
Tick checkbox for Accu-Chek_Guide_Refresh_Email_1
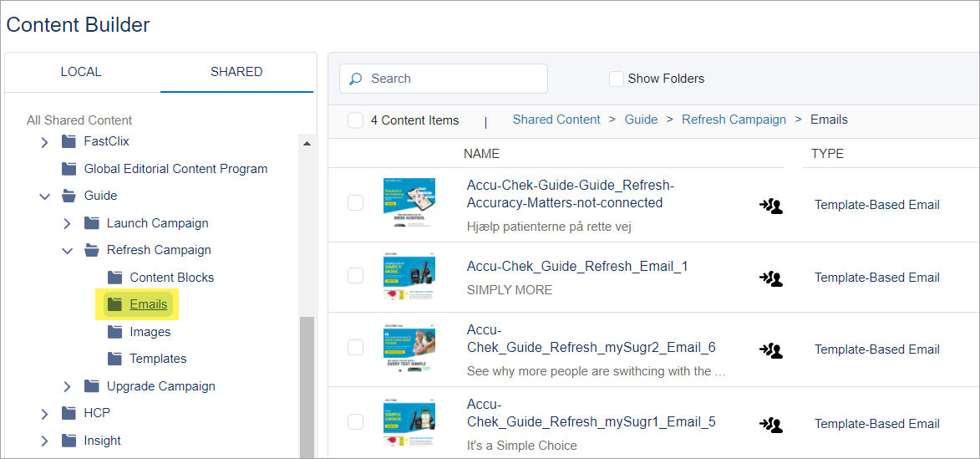[355, 275]
